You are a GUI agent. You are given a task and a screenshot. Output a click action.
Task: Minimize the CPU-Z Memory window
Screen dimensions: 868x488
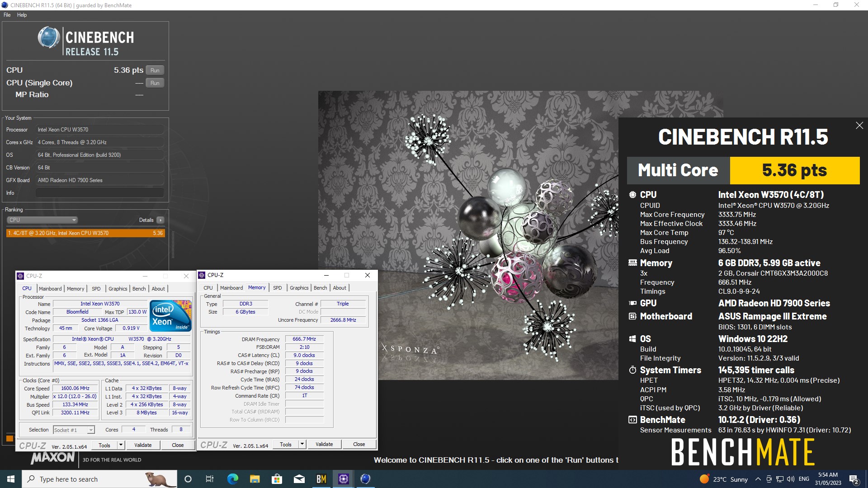tap(326, 275)
